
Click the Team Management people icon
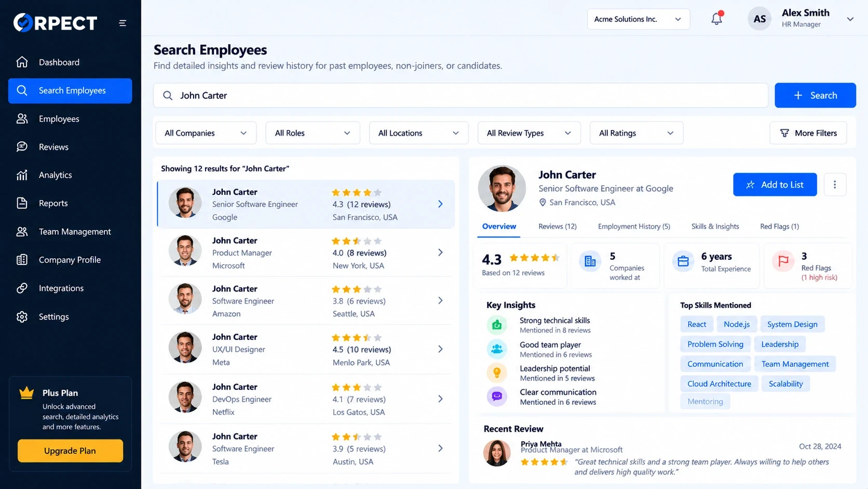point(22,232)
